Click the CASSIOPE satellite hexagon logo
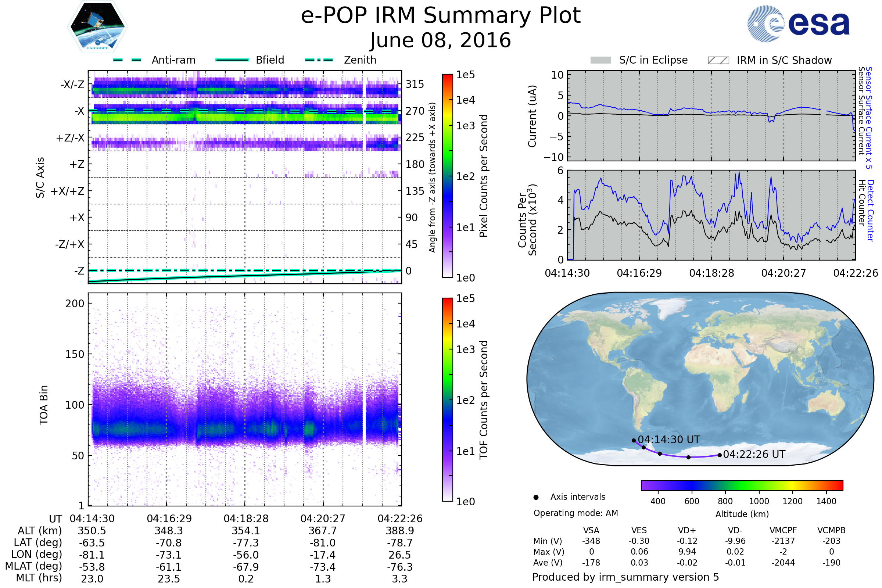This screenshot has width=882, height=588. (97, 26)
